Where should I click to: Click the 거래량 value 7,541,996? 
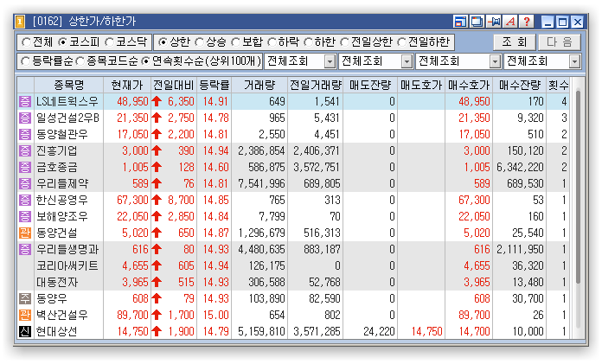(x=261, y=183)
